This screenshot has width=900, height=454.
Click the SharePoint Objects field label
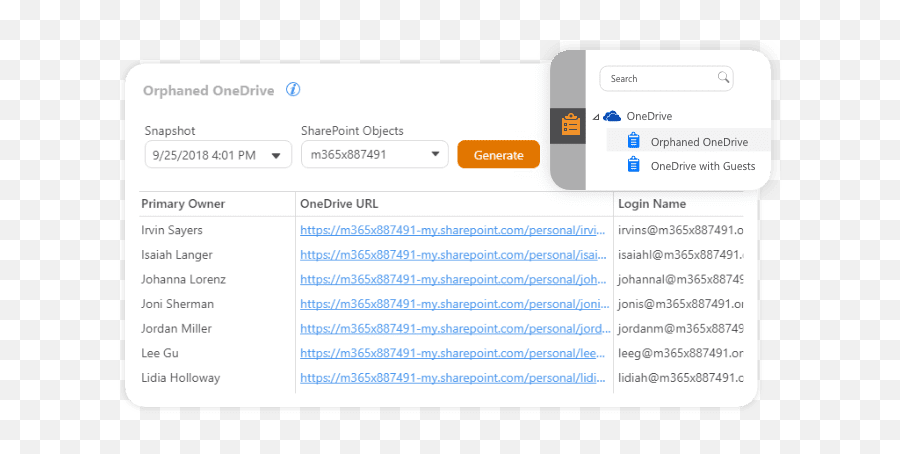(352, 131)
